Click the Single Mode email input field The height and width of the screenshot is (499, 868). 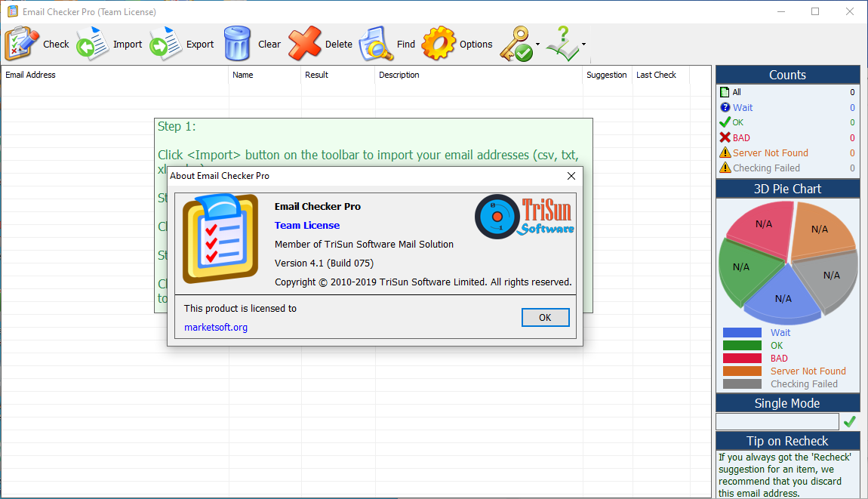pos(777,421)
